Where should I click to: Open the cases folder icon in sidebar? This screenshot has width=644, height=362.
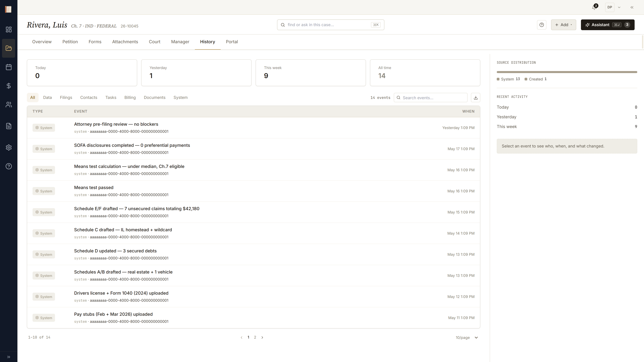pos(9,48)
